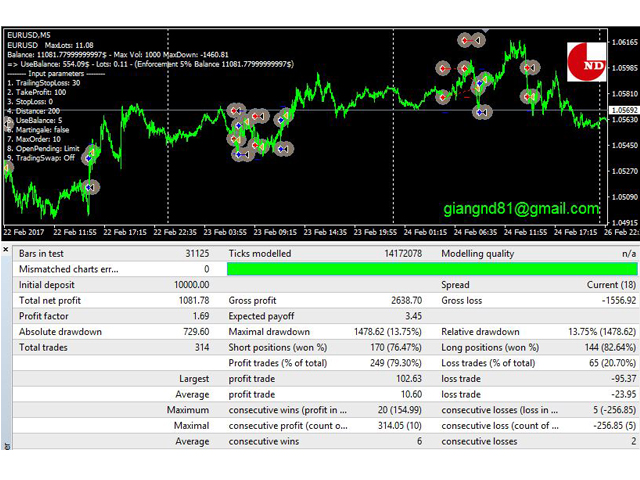Select consecutive profit value 314.05 (10)

click(x=400, y=426)
